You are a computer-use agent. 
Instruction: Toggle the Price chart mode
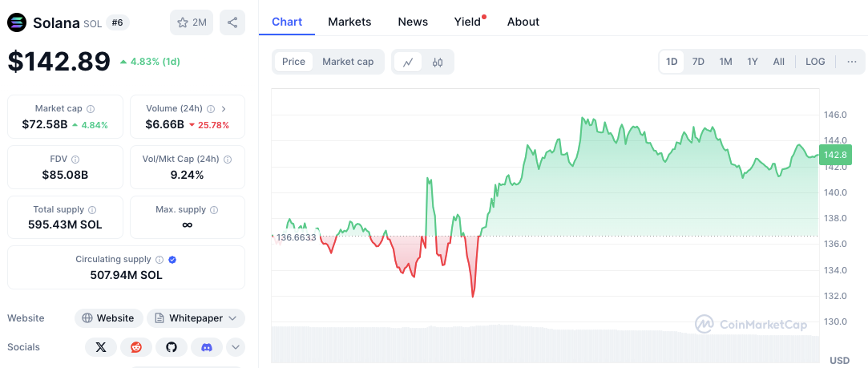point(293,62)
